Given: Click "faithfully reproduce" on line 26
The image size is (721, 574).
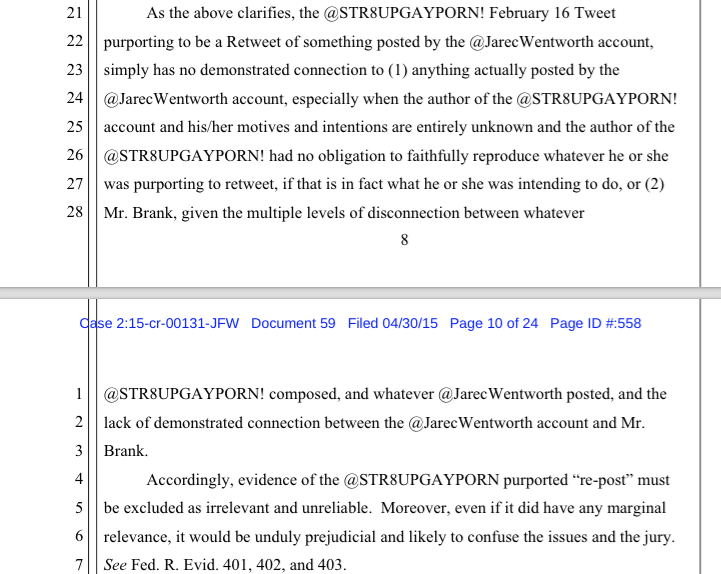Looking at the screenshot, I should (x=473, y=156).
